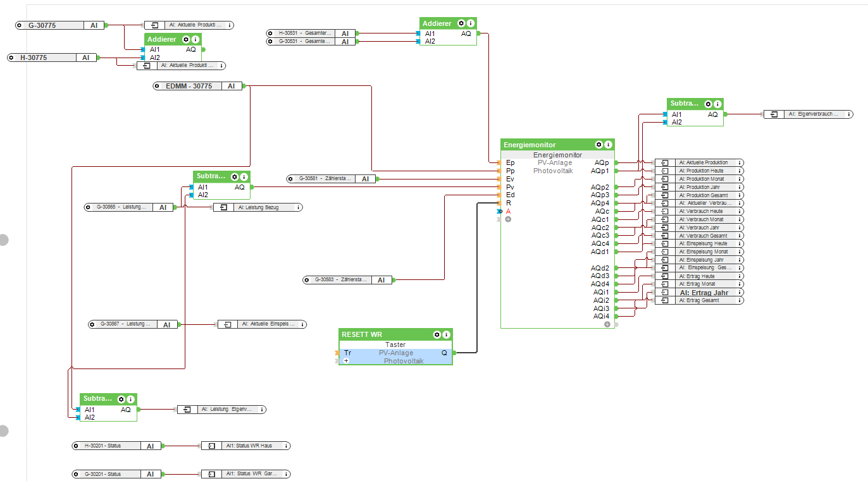Add output via plus at Energiemonitor bottom right

click(607, 324)
